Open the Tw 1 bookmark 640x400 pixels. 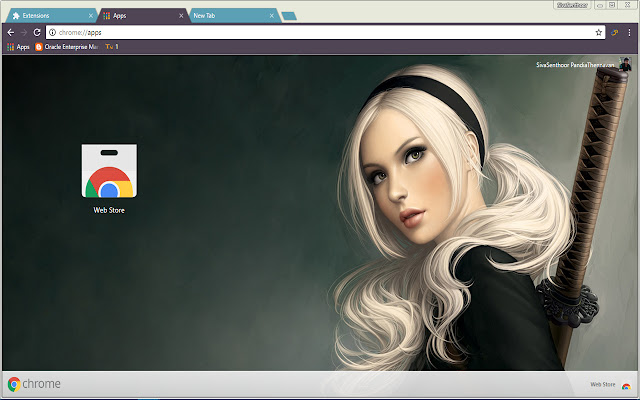112,47
